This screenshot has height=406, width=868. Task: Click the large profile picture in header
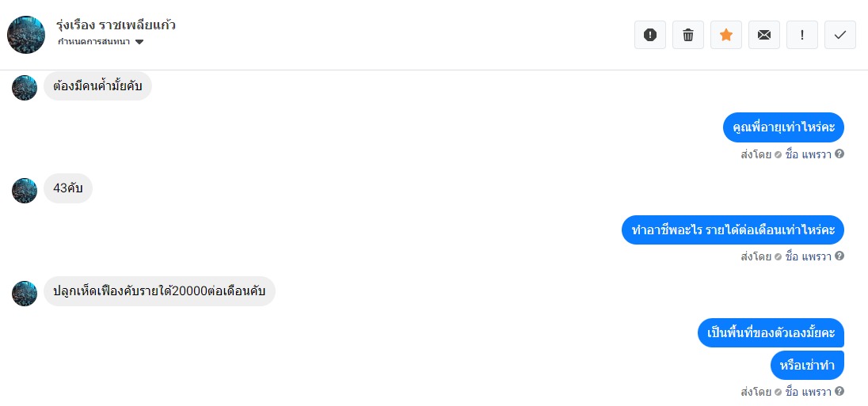click(26, 34)
